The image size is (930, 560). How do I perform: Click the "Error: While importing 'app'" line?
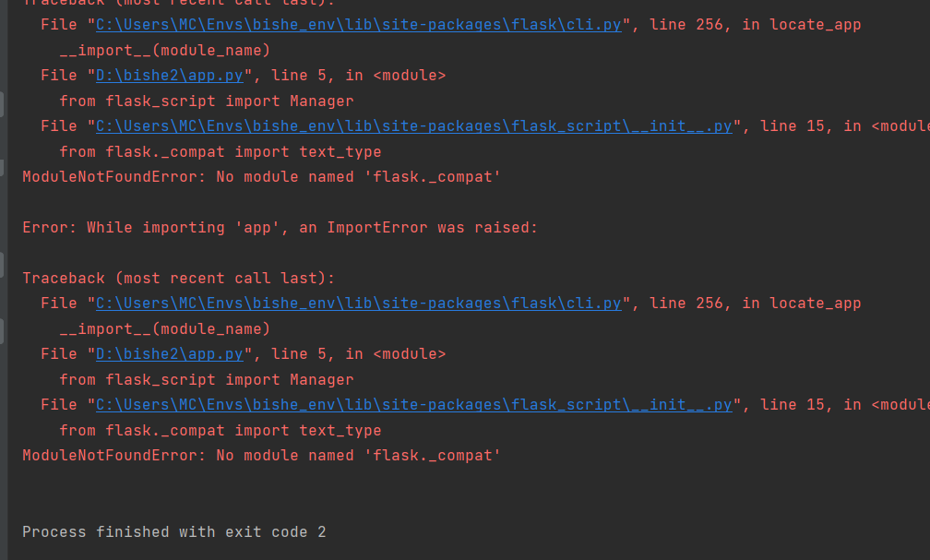click(280, 228)
